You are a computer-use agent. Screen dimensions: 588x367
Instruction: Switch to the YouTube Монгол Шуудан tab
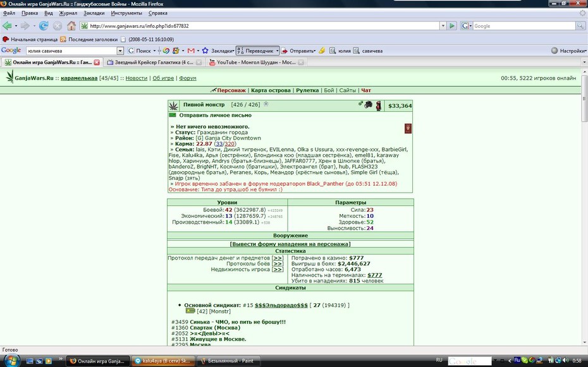[x=256, y=62]
